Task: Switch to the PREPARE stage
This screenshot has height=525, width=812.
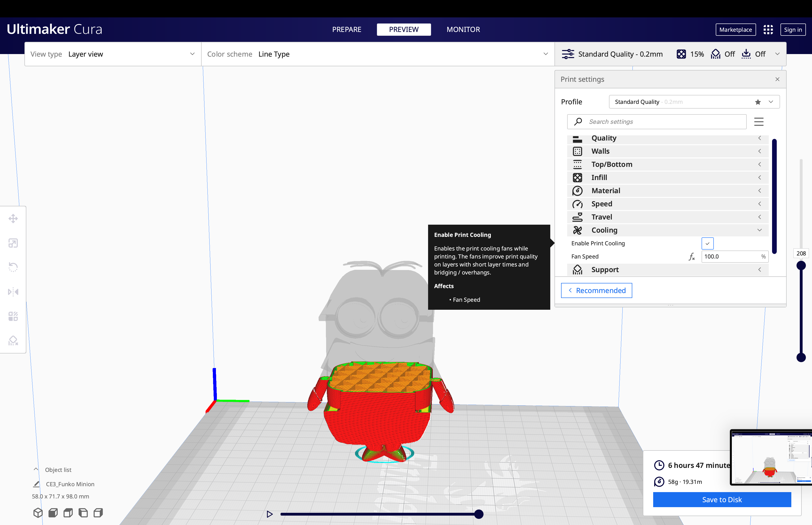Action: 347,30
